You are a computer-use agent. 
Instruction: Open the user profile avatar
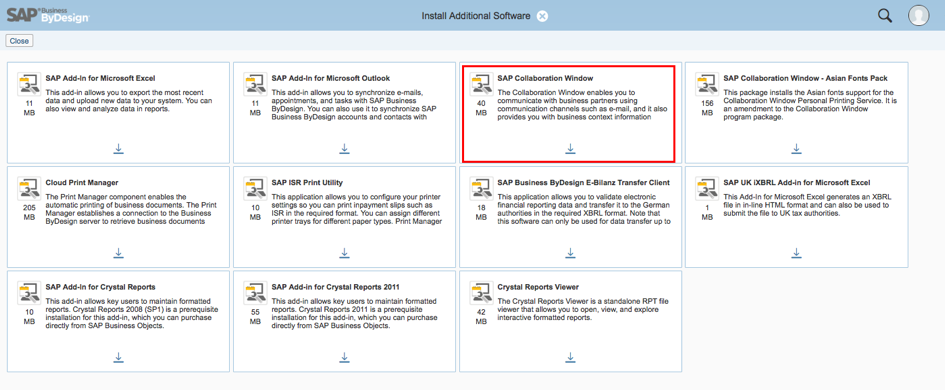[x=918, y=16]
